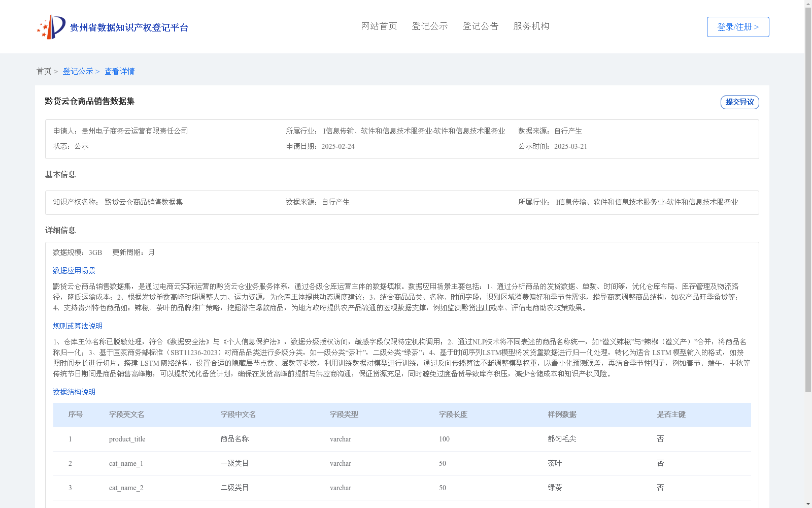The image size is (812, 508).
Task: Click 首页 in the breadcrumb
Action: (44, 71)
